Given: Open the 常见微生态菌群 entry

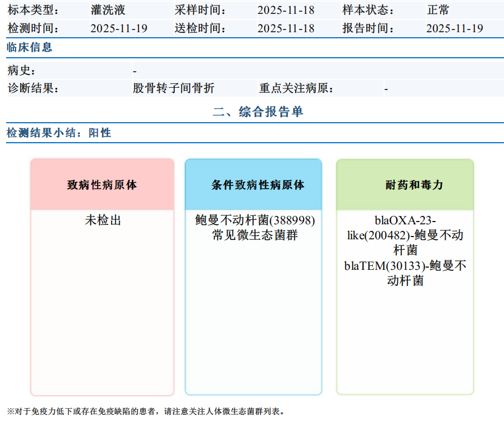Looking at the screenshot, I should pos(255,235).
